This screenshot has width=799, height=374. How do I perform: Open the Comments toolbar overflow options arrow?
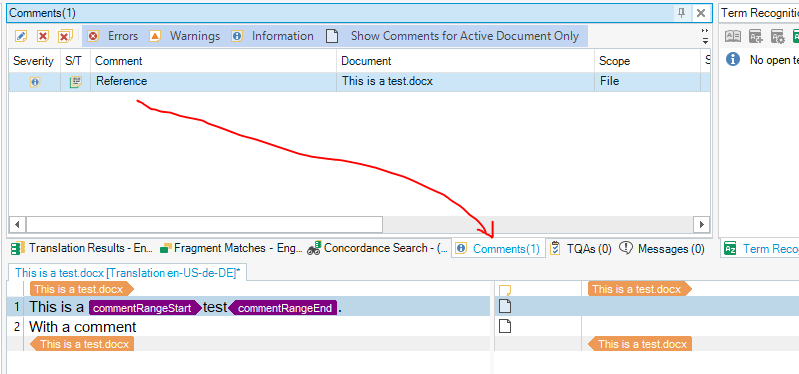point(705,36)
